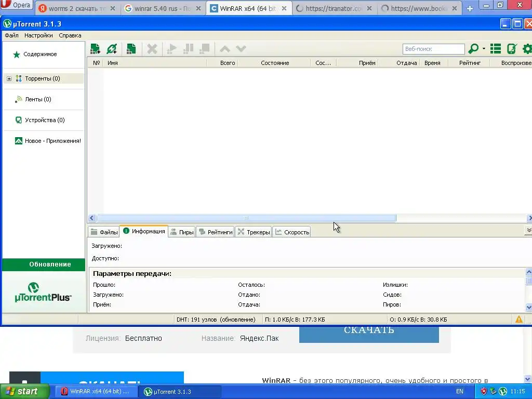Viewport: 532px width, 399px height.
Task: Sort by the Имя column header
Action: [155, 63]
